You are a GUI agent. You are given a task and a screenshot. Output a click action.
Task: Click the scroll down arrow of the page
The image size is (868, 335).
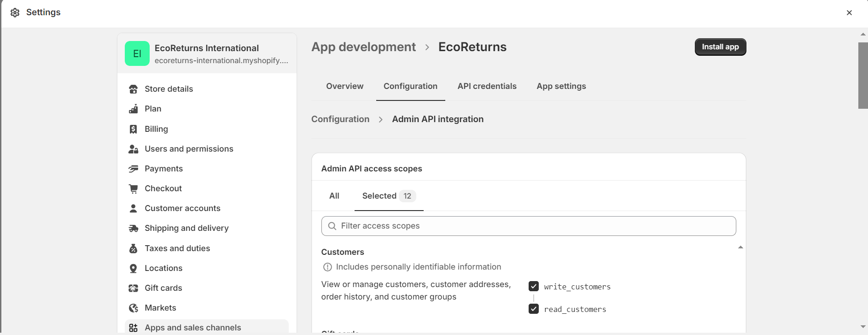(863, 327)
